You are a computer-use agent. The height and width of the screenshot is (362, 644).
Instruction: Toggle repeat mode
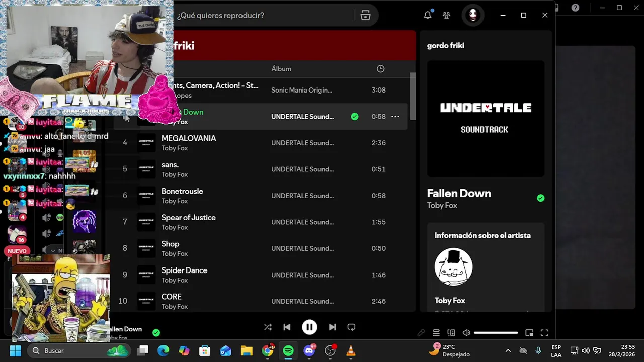[x=351, y=327]
